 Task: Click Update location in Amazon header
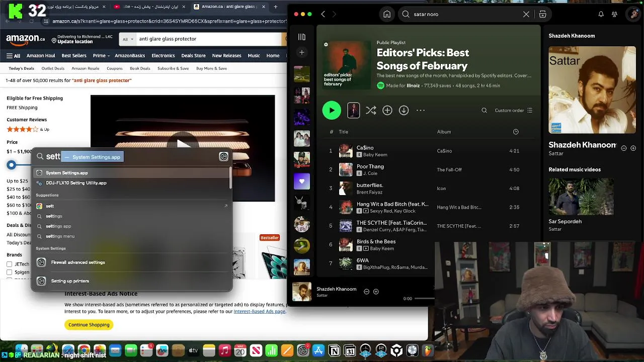pos(75,42)
